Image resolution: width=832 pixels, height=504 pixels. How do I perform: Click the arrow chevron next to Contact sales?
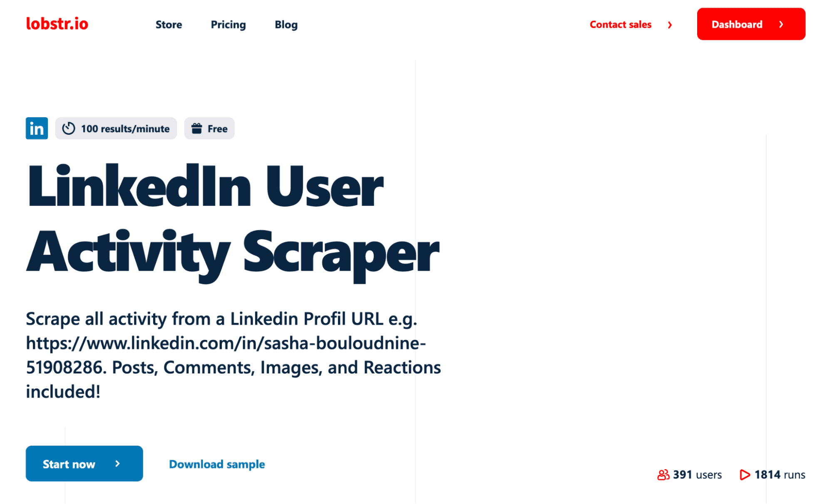671,24
